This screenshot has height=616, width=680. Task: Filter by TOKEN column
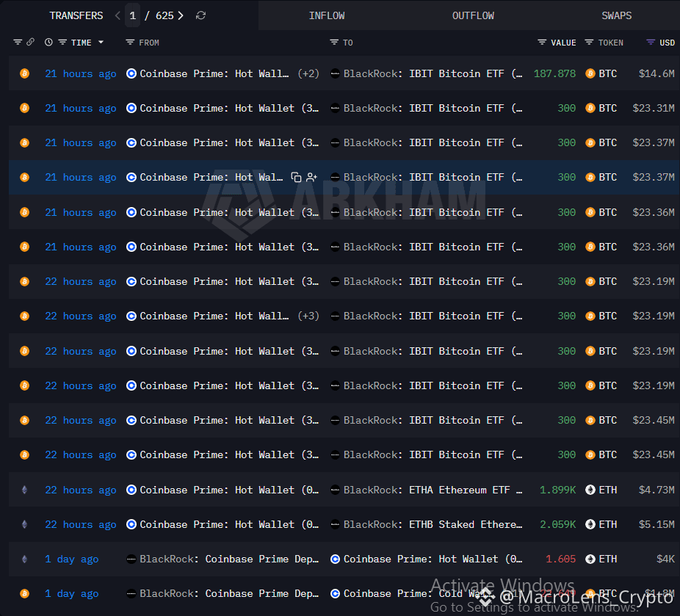tap(589, 42)
